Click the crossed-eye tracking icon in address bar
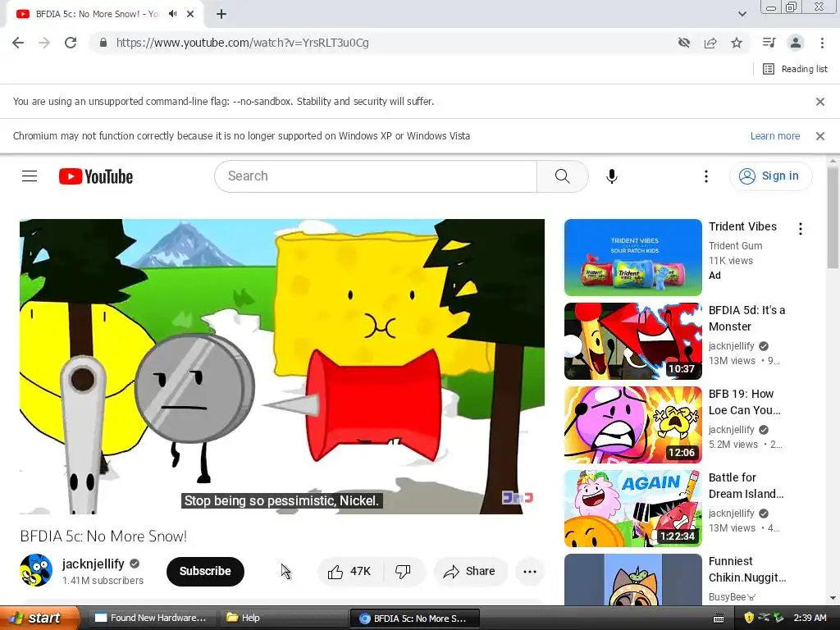Viewport: 840px width, 630px height. 683,43
